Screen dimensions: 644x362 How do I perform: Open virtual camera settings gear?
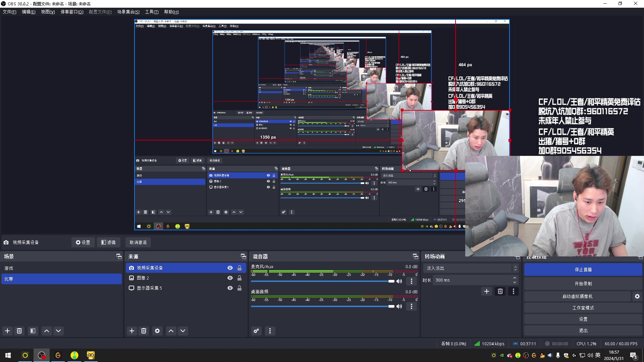click(637, 296)
